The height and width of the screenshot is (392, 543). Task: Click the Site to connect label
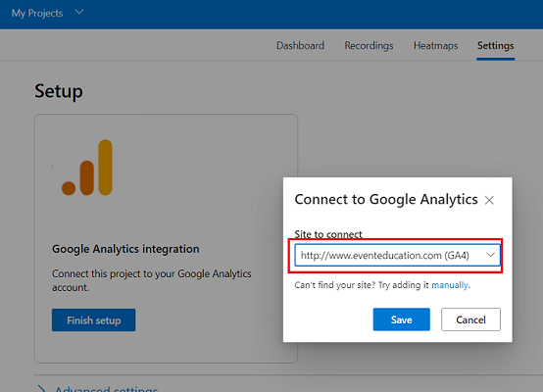tap(328, 234)
